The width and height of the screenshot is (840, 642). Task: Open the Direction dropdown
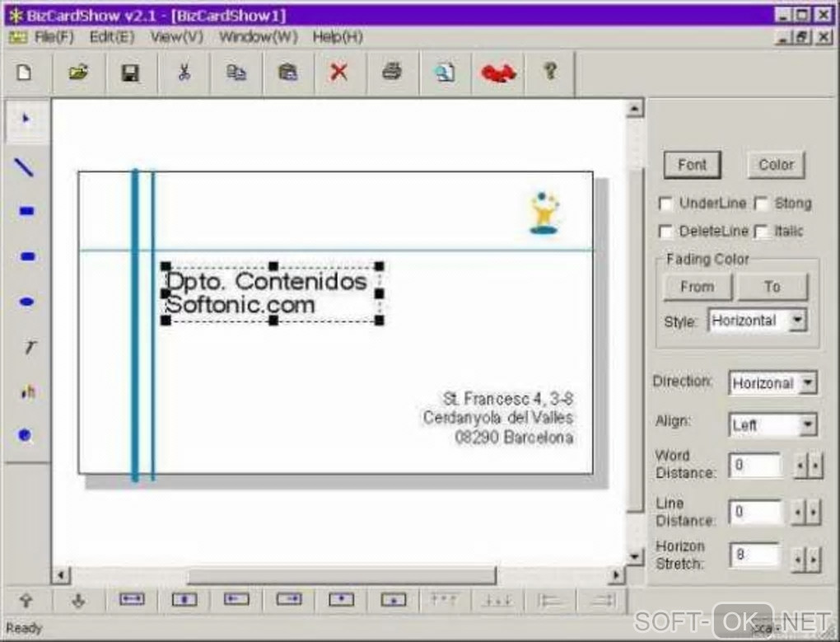tap(807, 383)
